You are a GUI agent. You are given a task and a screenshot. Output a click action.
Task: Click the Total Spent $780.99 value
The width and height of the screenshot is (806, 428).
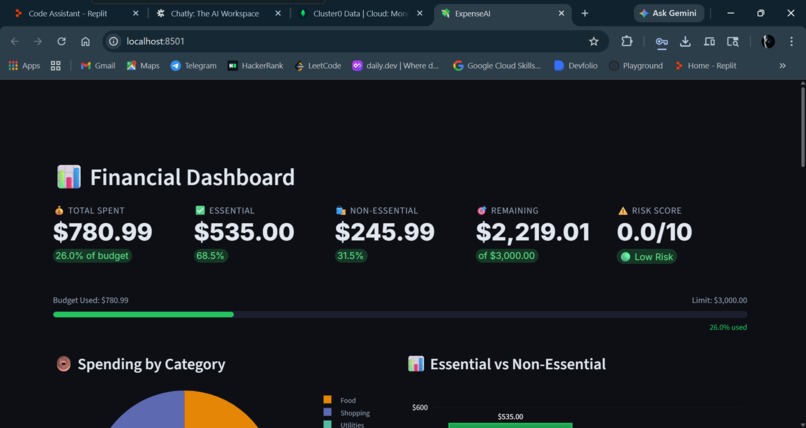(x=103, y=232)
